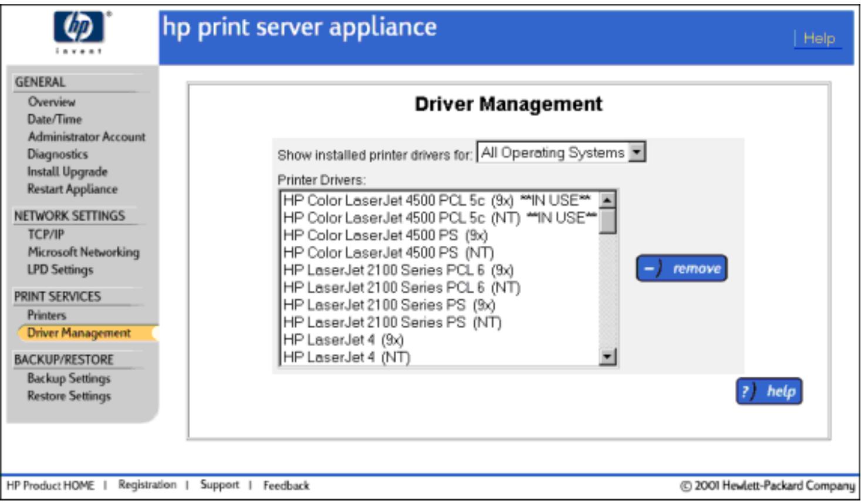861x504 pixels.
Task: Select HP LaserJet 4 (NT) driver
Action: tap(439, 357)
